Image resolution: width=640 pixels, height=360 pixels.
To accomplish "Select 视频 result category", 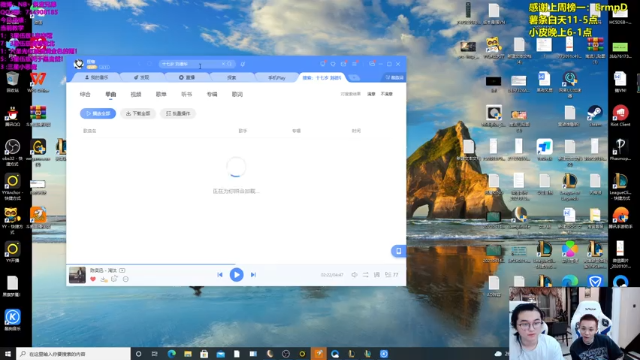I will [136, 94].
